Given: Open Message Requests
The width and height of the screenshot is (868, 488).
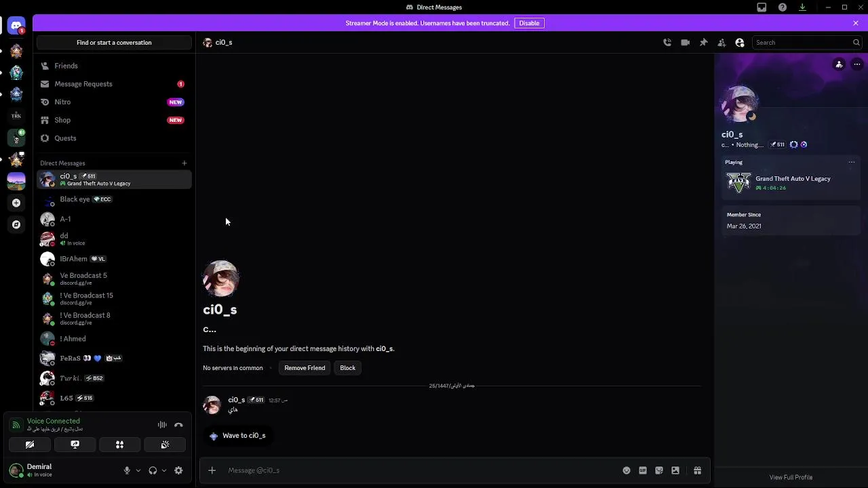Looking at the screenshot, I should [x=114, y=84].
